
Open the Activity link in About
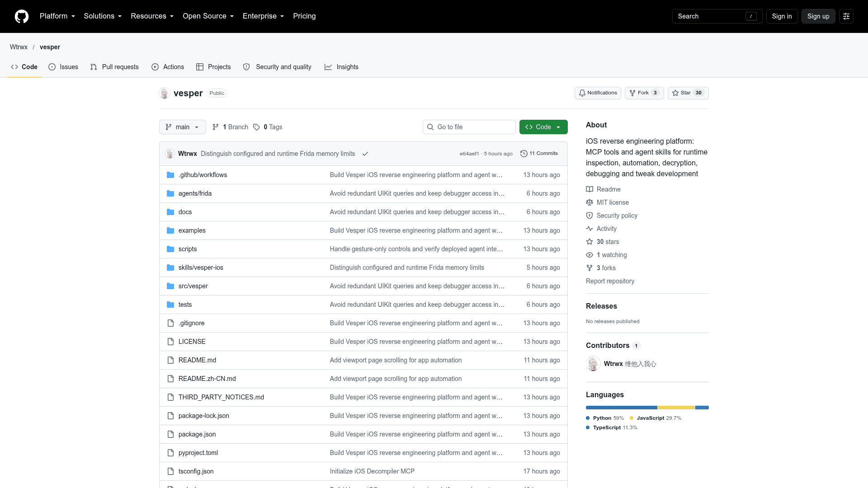601,229
